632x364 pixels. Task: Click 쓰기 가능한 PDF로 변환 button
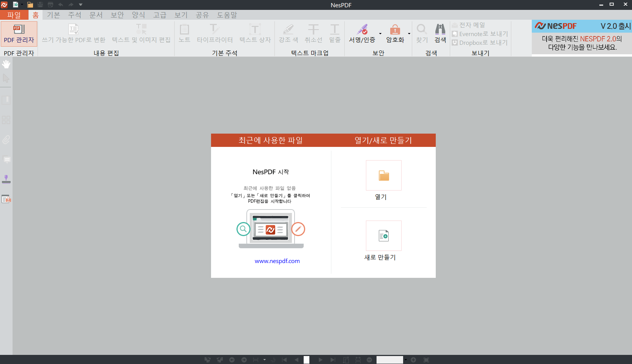click(74, 34)
